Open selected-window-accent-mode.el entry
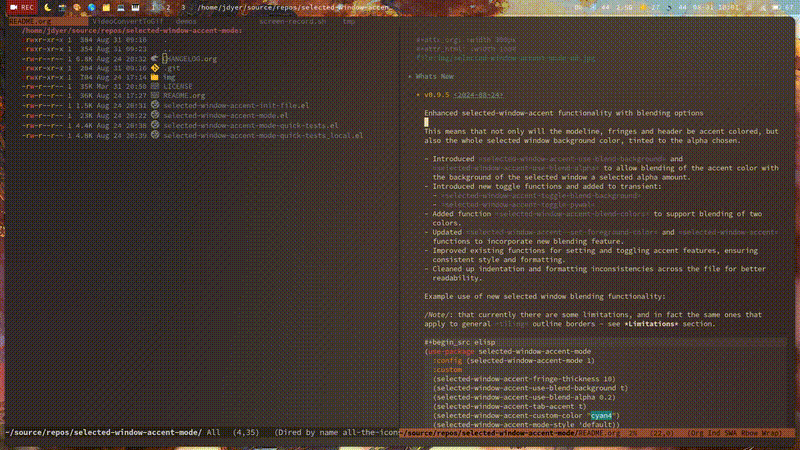This screenshot has width=800, height=450. pos(226,115)
